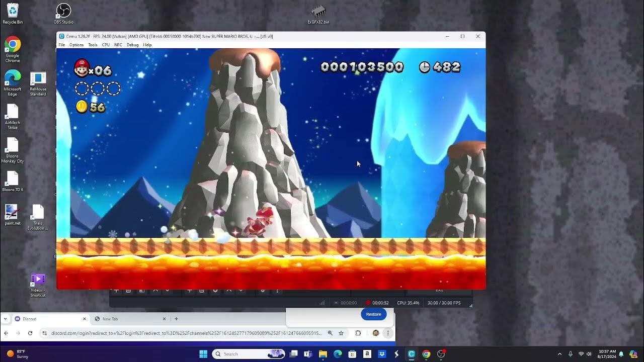Open Chrome's Extensions puzzle icon
644x362 pixels.
(x=358, y=333)
